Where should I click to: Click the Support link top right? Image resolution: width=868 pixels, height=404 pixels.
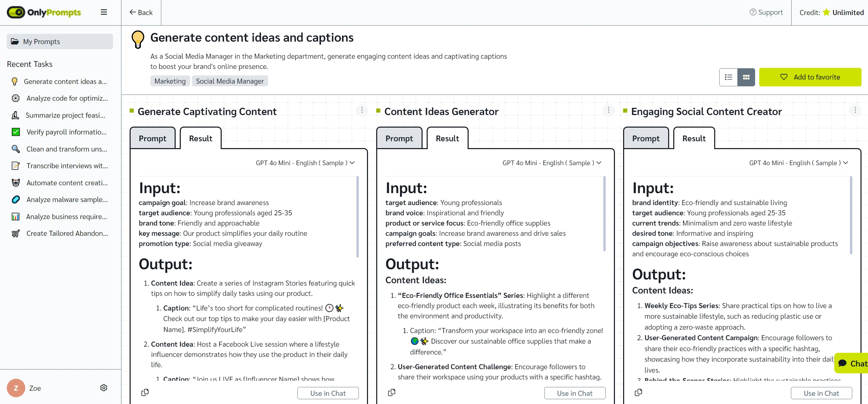coord(767,12)
